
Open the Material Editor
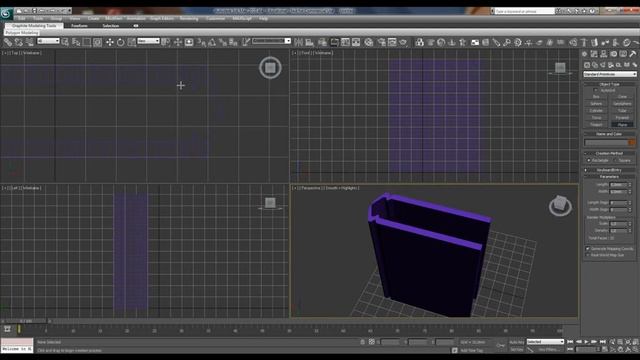coord(369,42)
